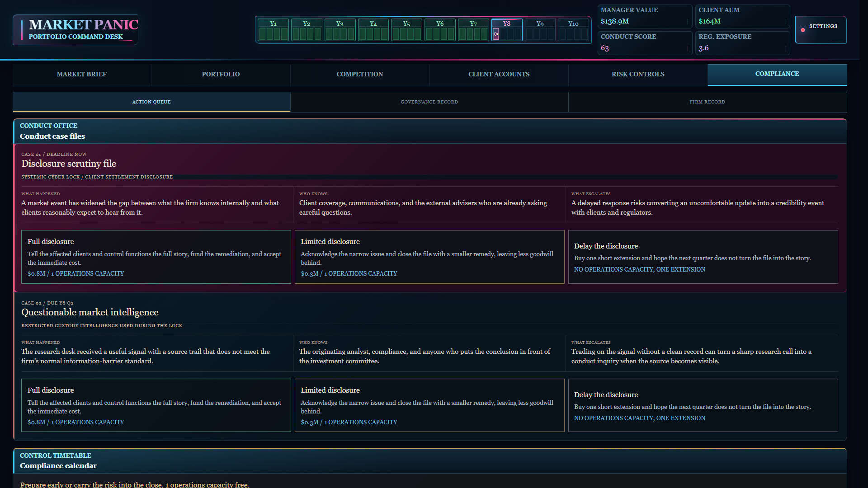Select year Y9 on the timeline
868x488 pixels.
[x=540, y=30]
